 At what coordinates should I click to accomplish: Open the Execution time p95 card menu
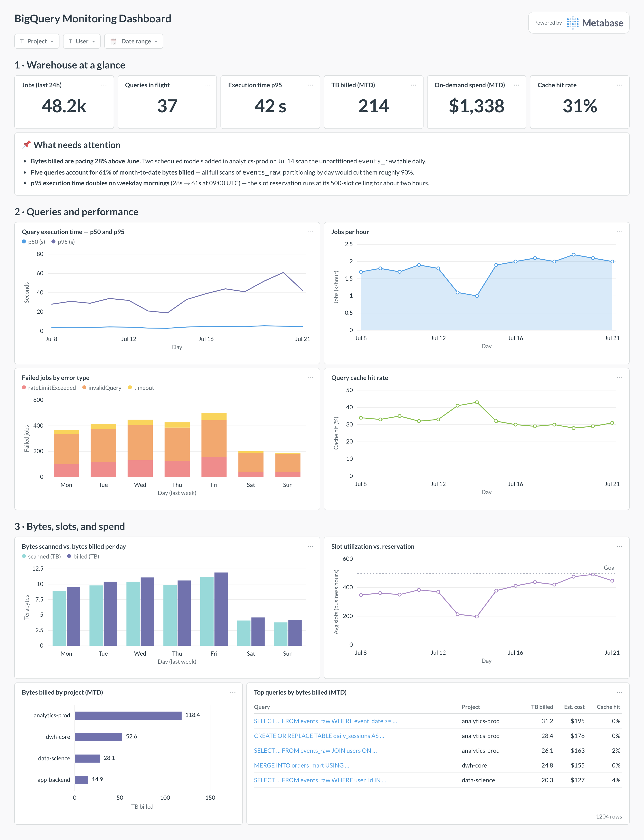310,85
